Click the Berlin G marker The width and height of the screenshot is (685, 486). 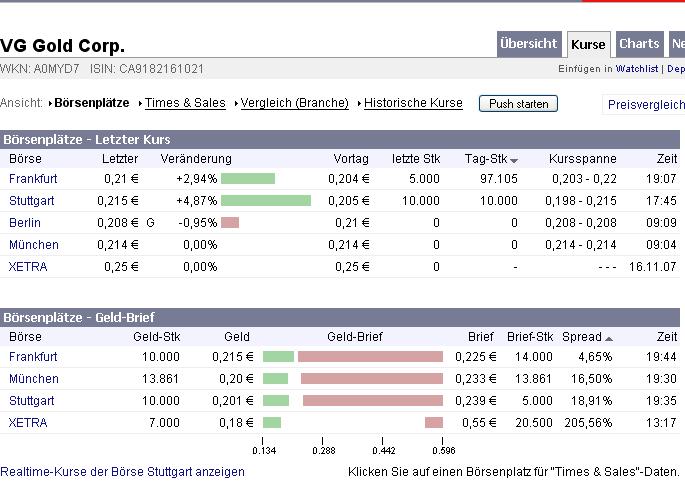[x=151, y=223]
